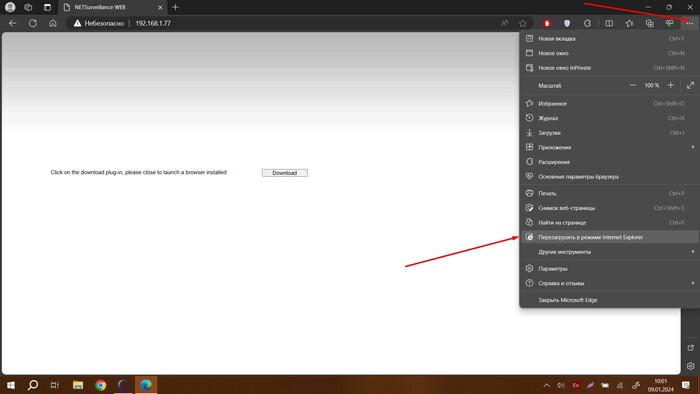Image resolution: width=700 pixels, height=394 pixels.
Task: Expand the 'Приложения' submenu
Action: (609, 147)
